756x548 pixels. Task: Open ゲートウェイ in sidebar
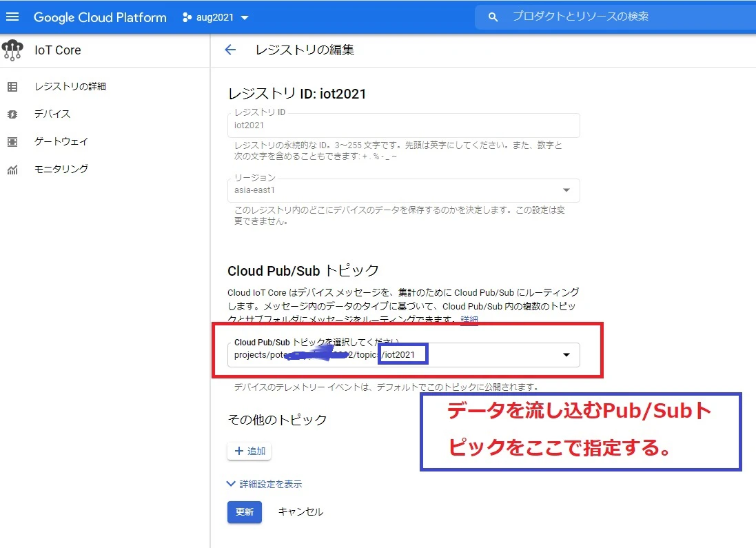point(61,141)
